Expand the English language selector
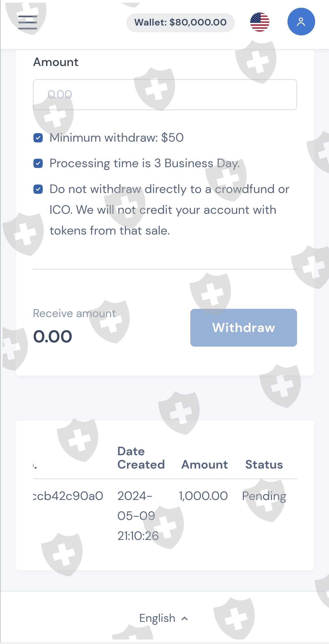Screen dimensions: 329x644 coord(157,618)
